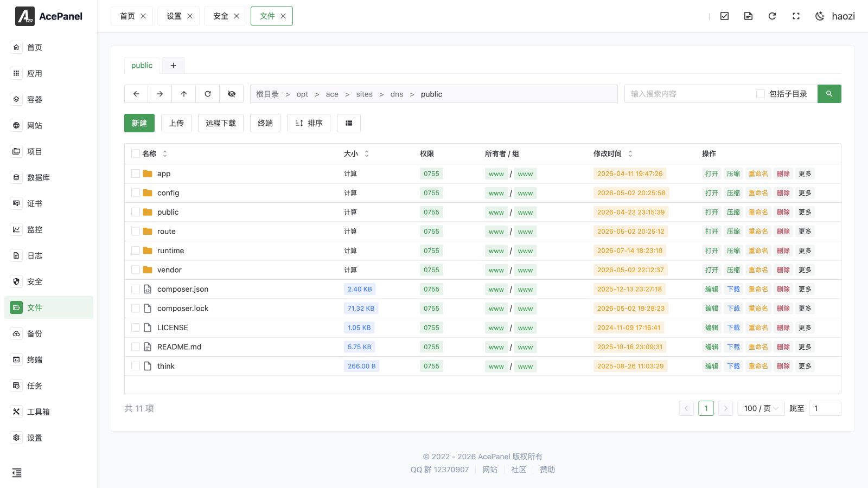
Task: Click the 上传 upload button
Action: click(x=176, y=123)
